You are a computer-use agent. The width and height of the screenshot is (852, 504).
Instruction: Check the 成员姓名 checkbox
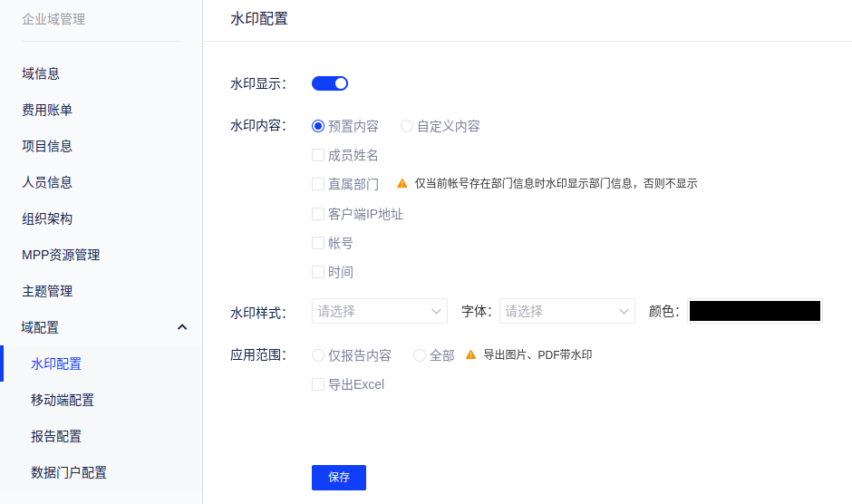[318, 155]
